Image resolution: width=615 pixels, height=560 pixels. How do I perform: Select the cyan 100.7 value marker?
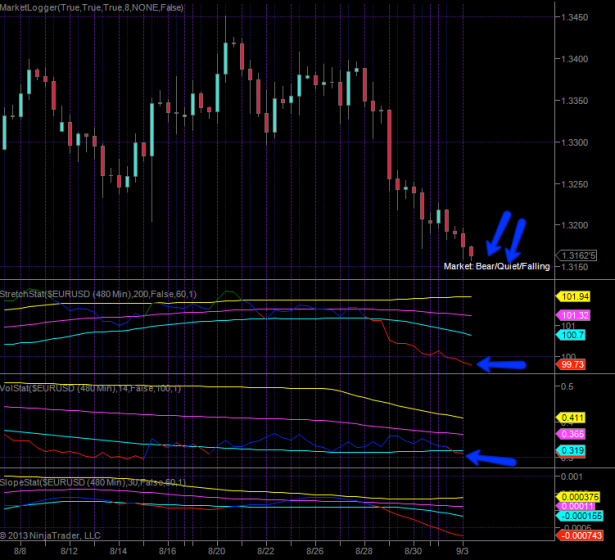click(x=568, y=334)
